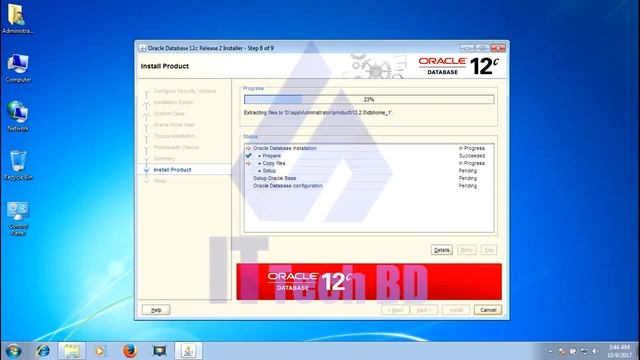Open the Windows Start menu

click(x=13, y=351)
